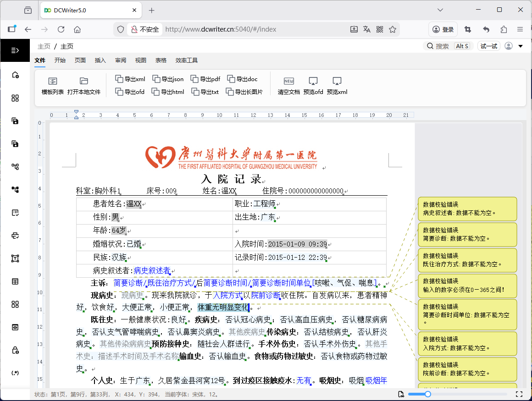The image size is (532, 401).
Task: Open the 表格 ribbon tab
Action: 161,60
